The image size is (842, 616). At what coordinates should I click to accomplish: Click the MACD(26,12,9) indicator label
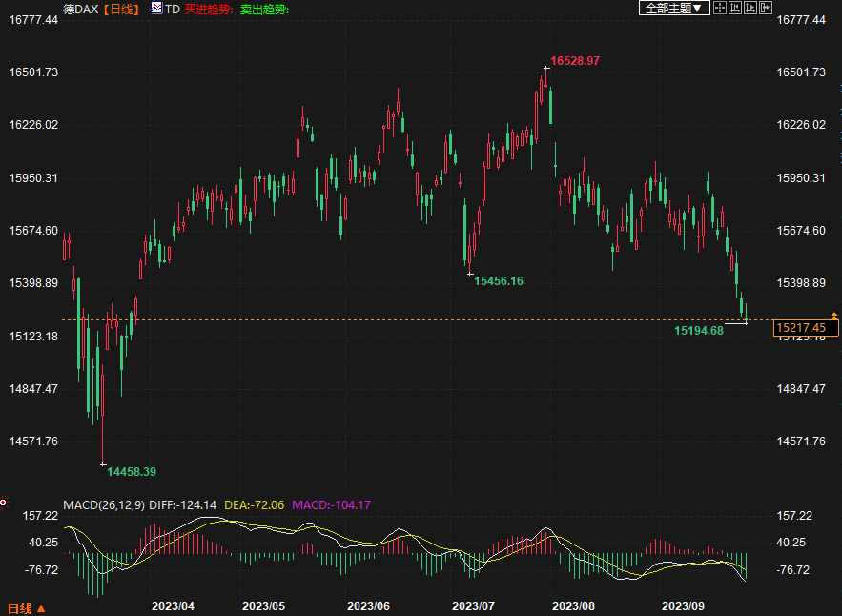click(104, 504)
